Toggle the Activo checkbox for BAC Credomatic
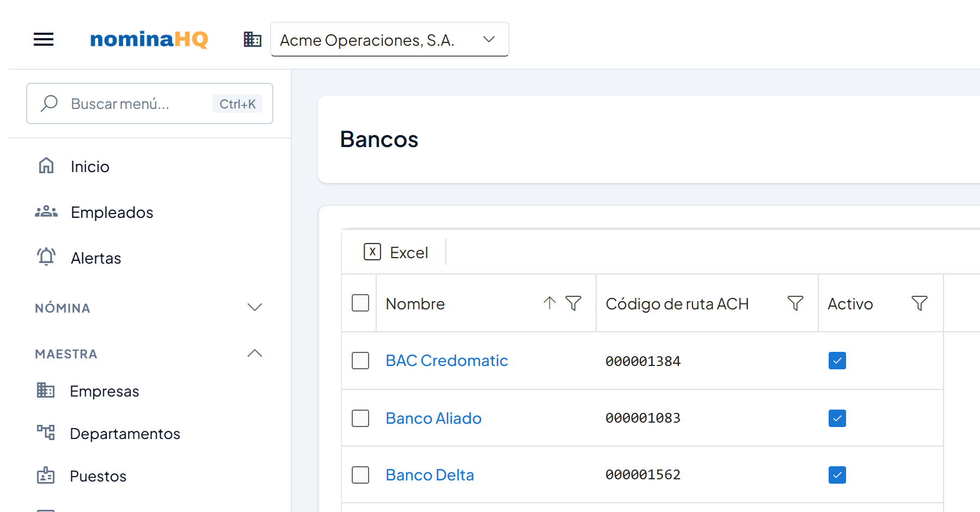 [x=837, y=361]
